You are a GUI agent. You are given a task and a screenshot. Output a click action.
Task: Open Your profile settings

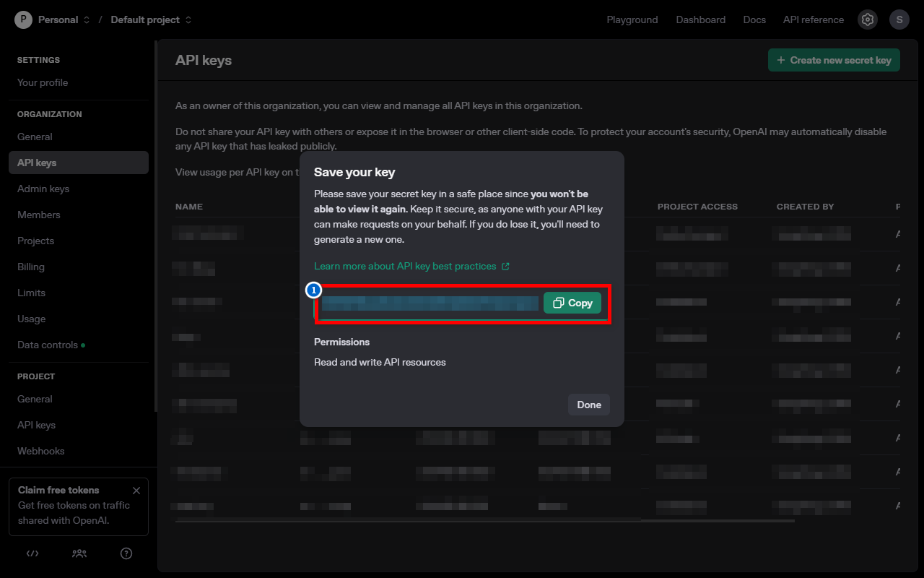(43, 82)
